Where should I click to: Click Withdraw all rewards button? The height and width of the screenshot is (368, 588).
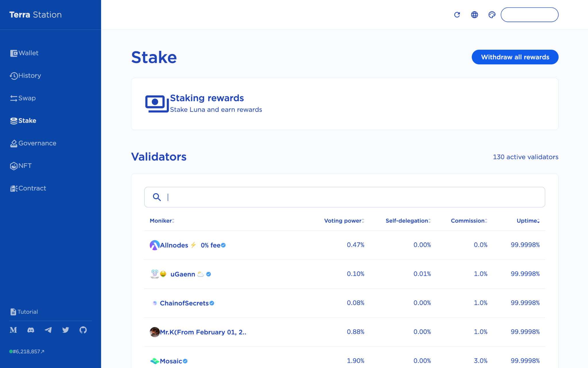pos(515,57)
